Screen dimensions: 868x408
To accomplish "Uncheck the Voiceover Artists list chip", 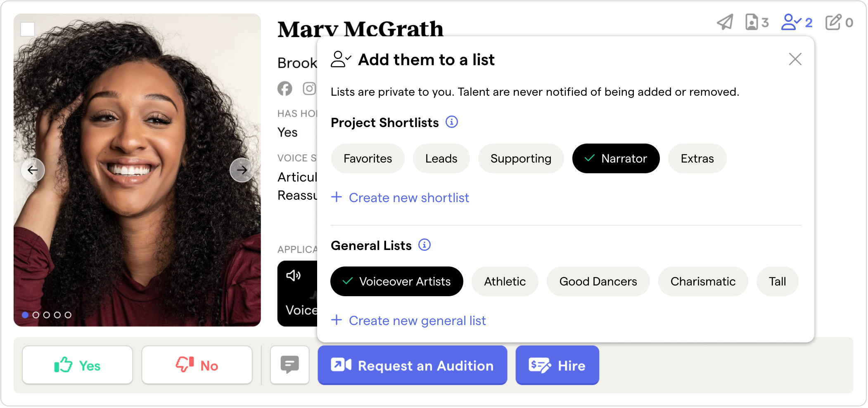I will point(396,281).
